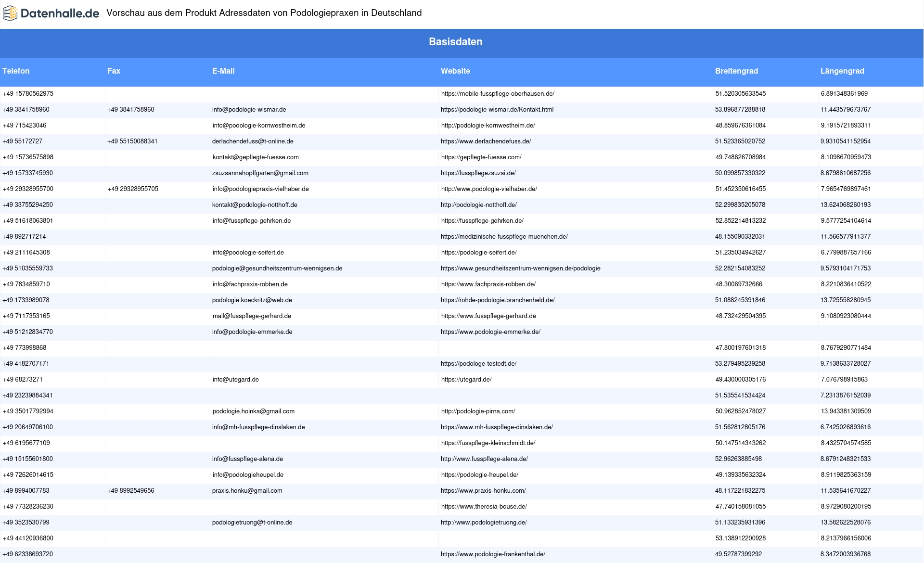The image size is (924, 563).
Task: Click email info@fachpraxis-robben.de
Action: point(250,284)
